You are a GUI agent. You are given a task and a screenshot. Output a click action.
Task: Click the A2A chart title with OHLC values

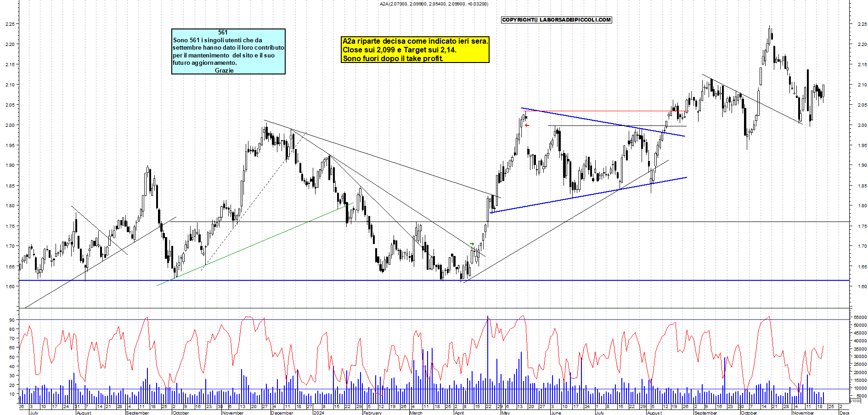[x=434, y=4]
